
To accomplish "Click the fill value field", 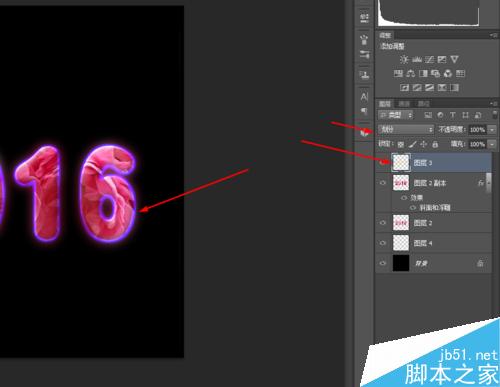I will point(477,144).
